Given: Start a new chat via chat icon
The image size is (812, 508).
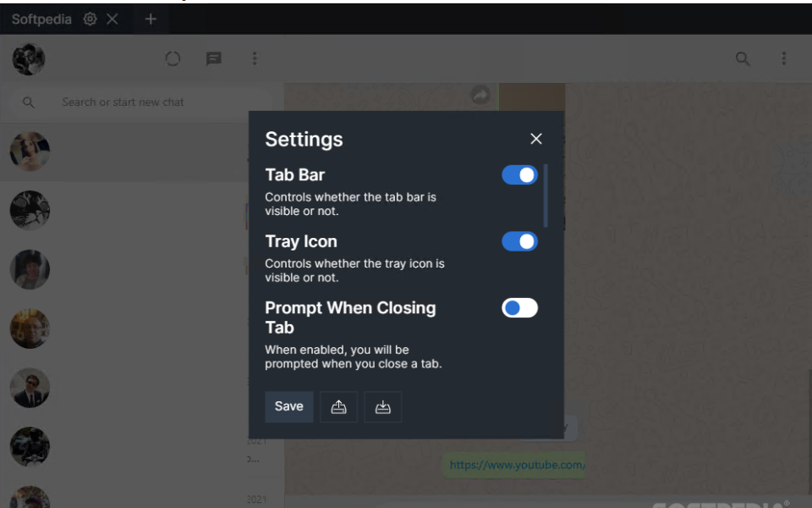Looking at the screenshot, I should click(213, 58).
